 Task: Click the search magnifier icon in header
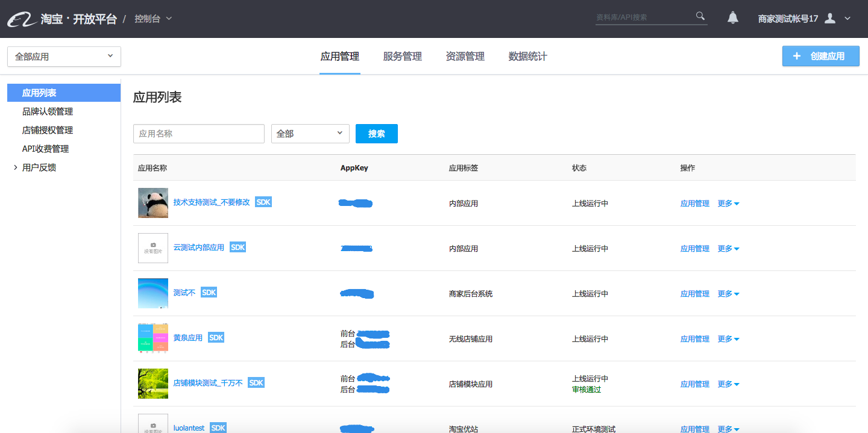[700, 16]
